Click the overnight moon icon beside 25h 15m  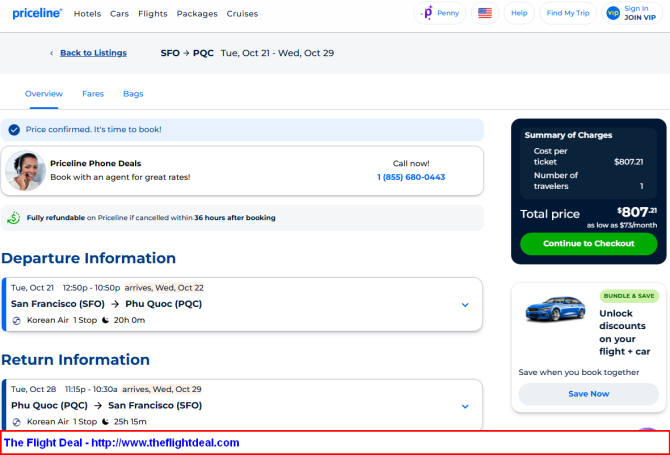[x=106, y=422]
